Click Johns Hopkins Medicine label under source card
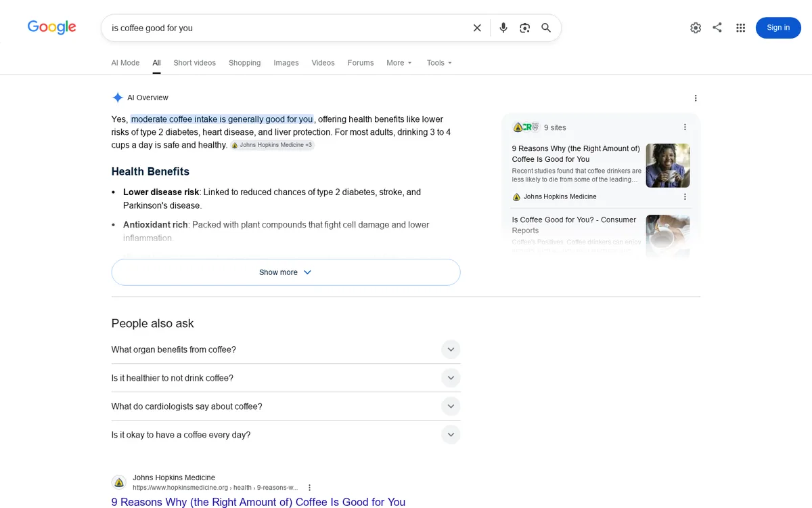 560,197
